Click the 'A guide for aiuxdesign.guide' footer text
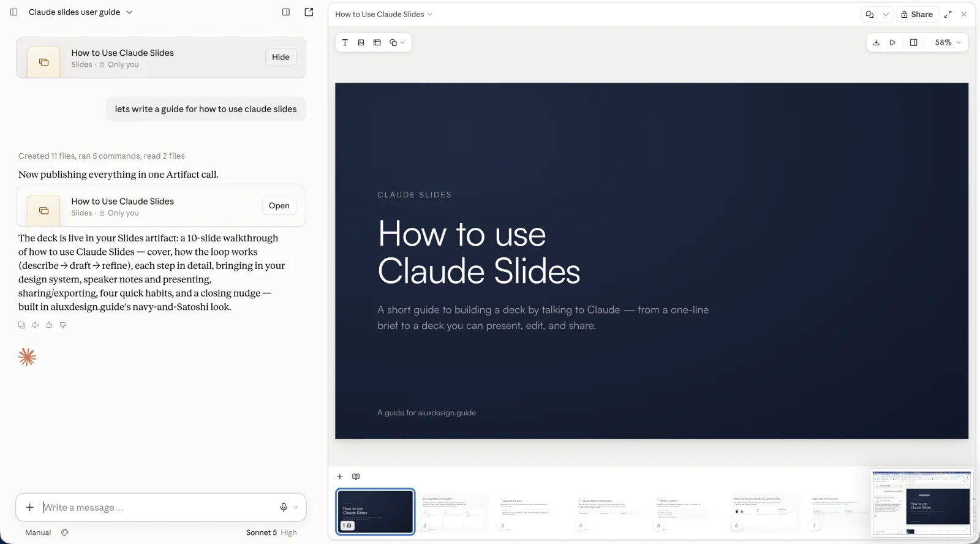Viewport: 980px width, 544px height. pyautogui.click(x=427, y=413)
